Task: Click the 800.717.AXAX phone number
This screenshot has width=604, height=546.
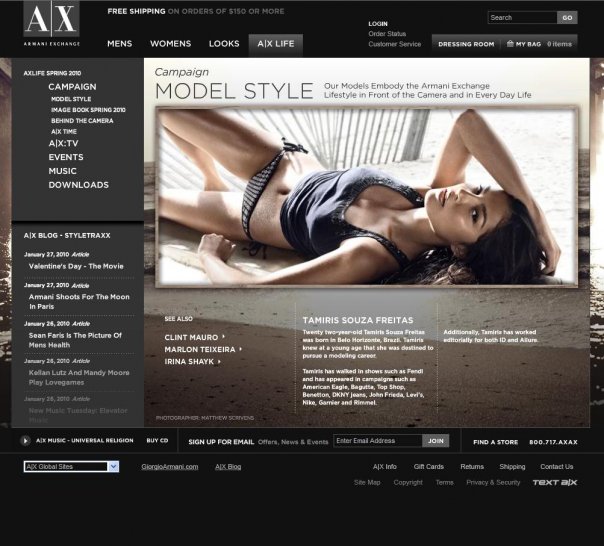Action: click(553, 442)
